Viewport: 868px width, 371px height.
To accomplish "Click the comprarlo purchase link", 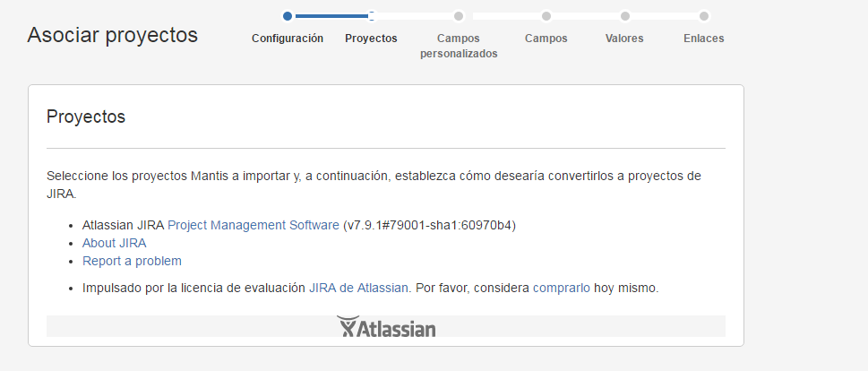I will 562,289.
